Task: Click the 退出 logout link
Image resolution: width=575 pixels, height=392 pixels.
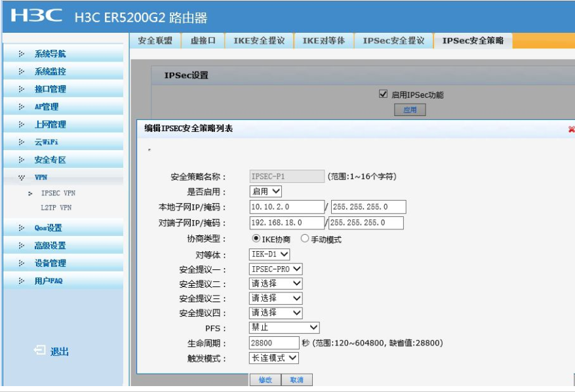Action: click(60, 351)
